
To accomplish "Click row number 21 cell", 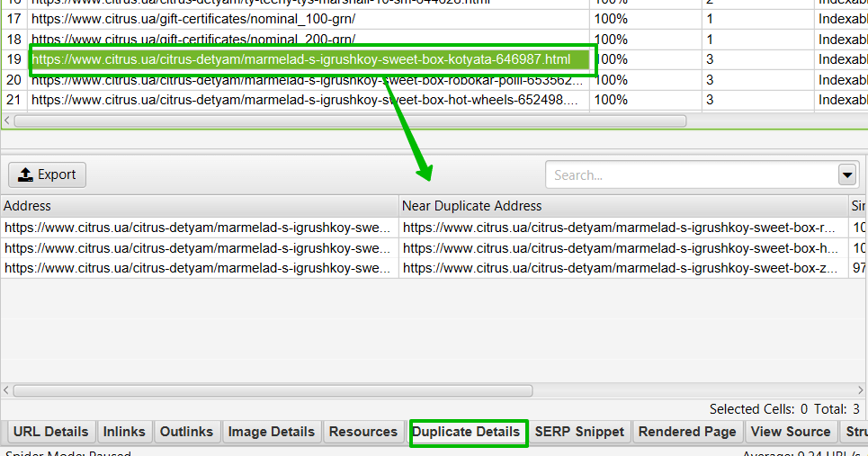I will coord(13,100).
